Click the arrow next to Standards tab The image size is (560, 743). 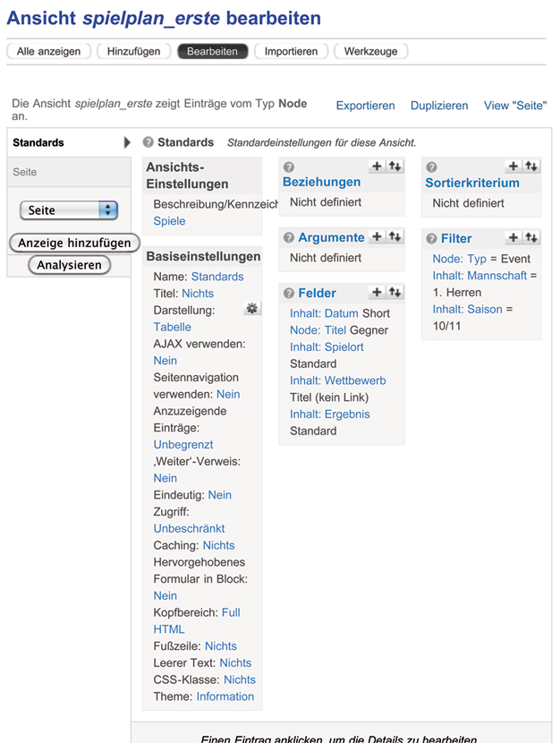pos(127,142)
